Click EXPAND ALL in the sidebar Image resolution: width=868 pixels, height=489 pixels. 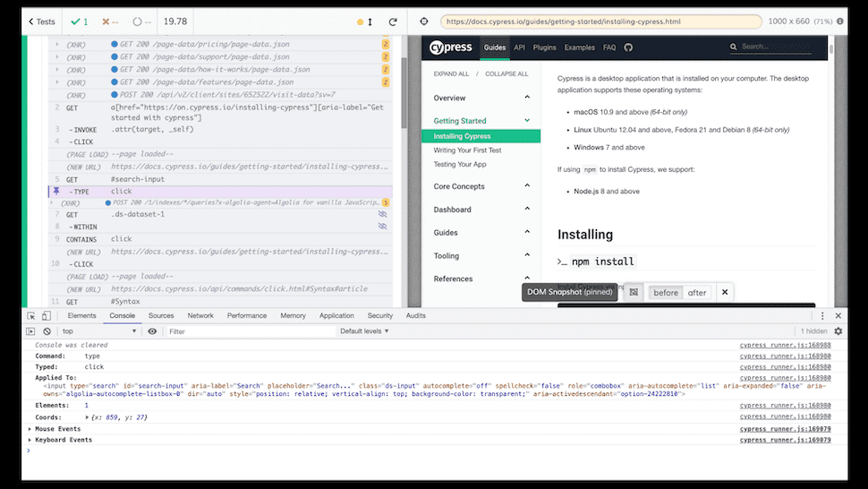tap(451, 73)
